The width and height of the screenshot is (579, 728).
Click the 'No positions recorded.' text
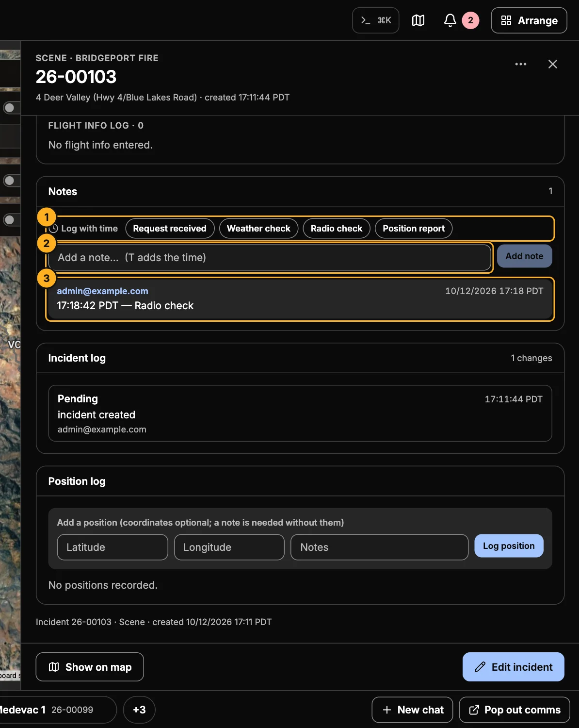(x=103, y=585)
